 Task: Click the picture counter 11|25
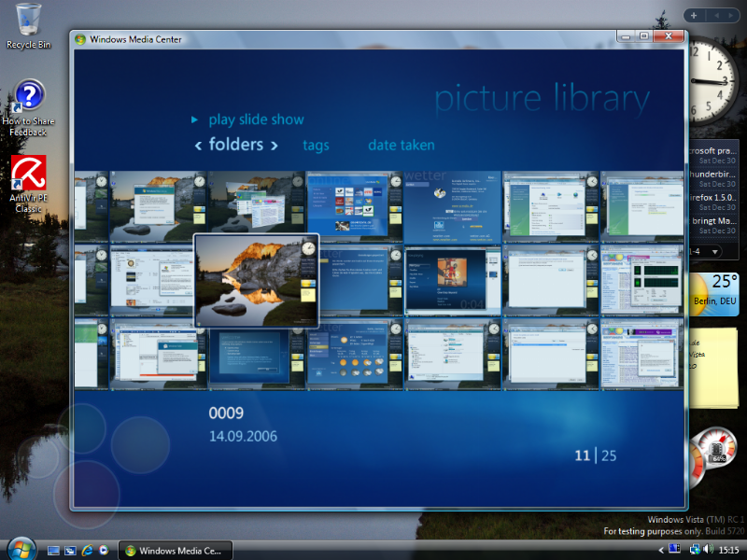tap(596, 455)
